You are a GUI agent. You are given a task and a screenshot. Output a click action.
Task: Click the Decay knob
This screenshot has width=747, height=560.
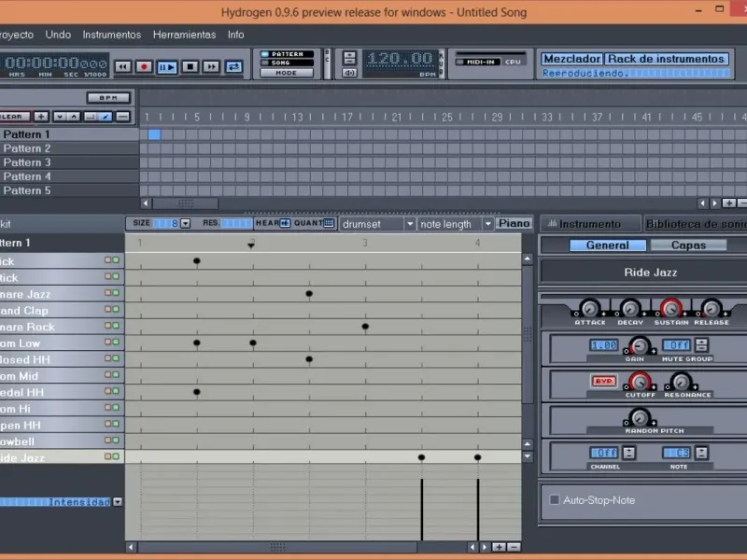(x=630, y=309)
